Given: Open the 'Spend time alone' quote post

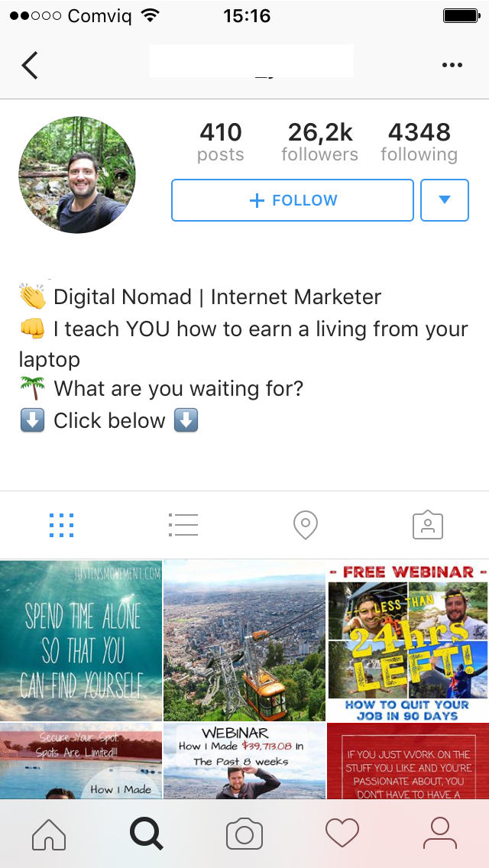Looking at the screenshot, I should tap(81, 640).
